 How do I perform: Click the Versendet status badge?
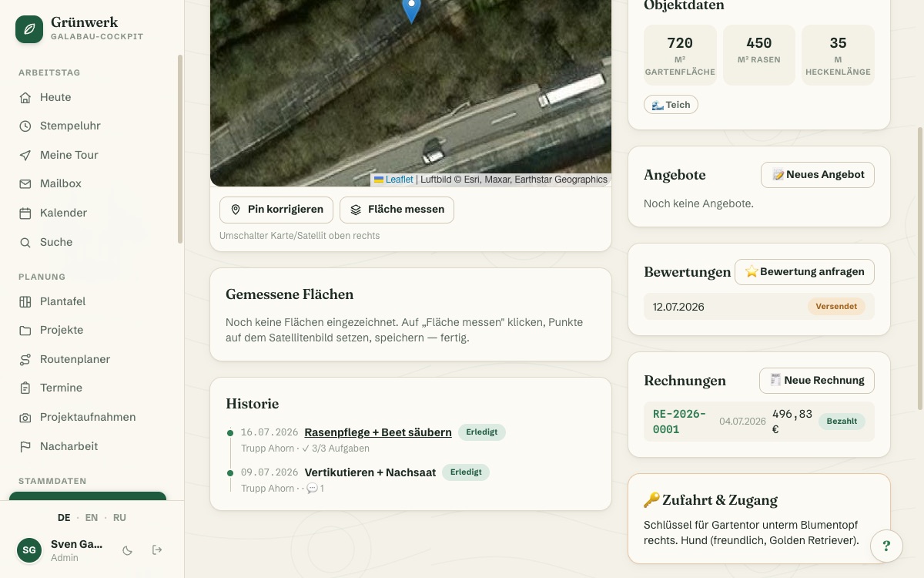point(836,307)
